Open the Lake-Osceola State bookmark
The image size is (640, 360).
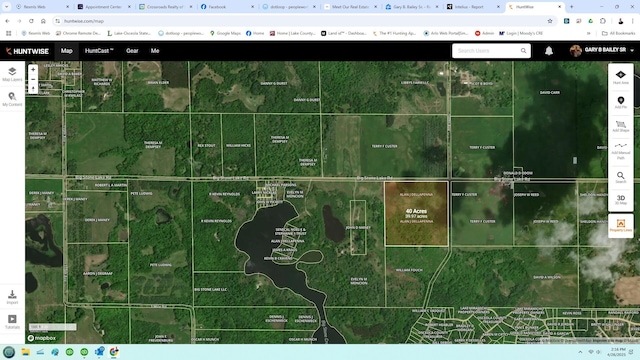click(129, 33)
